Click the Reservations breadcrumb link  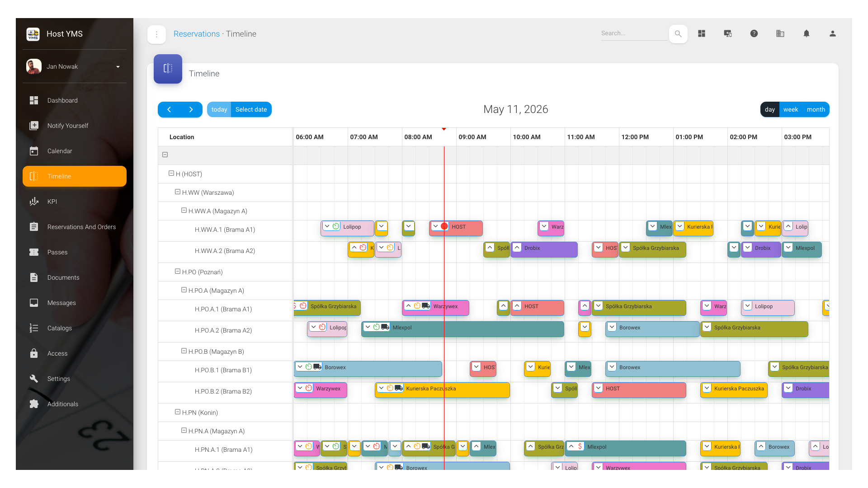tap(197, 34)
